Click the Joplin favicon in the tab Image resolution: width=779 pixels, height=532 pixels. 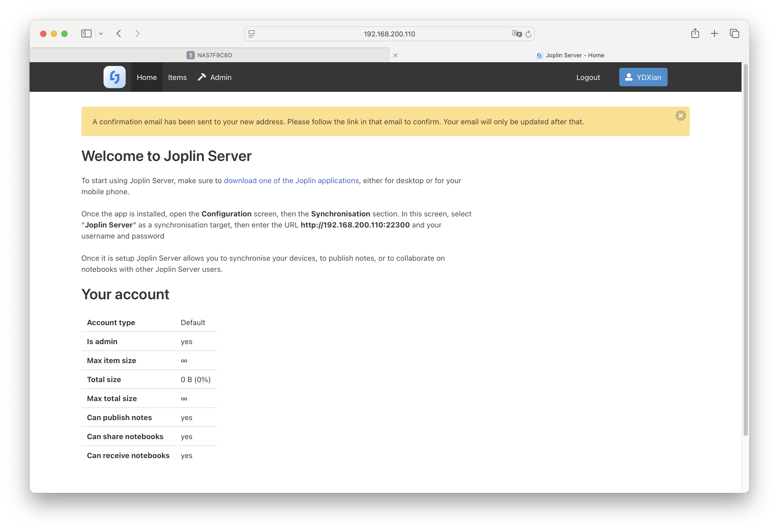pyautogui.click(x=539, y=55)
